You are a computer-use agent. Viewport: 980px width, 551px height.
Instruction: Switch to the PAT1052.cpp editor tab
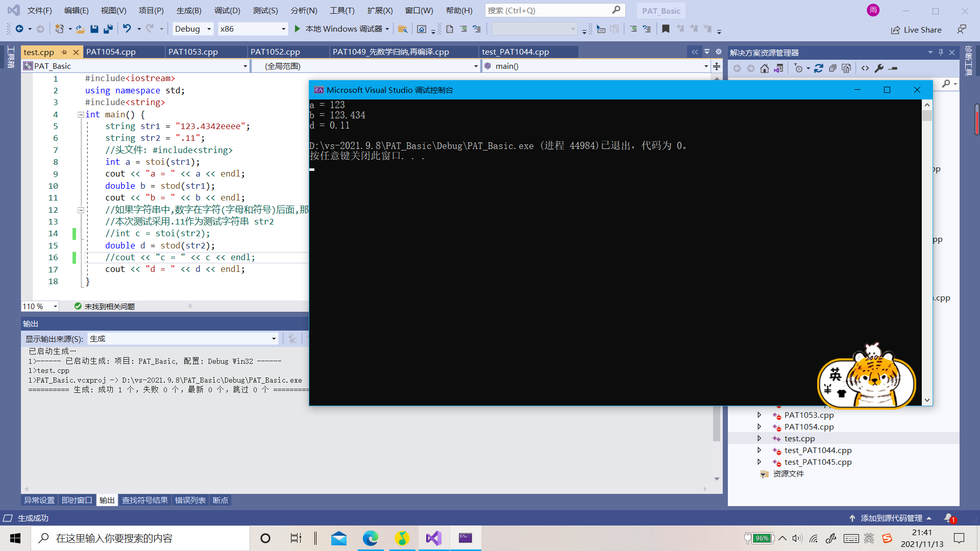275,52
